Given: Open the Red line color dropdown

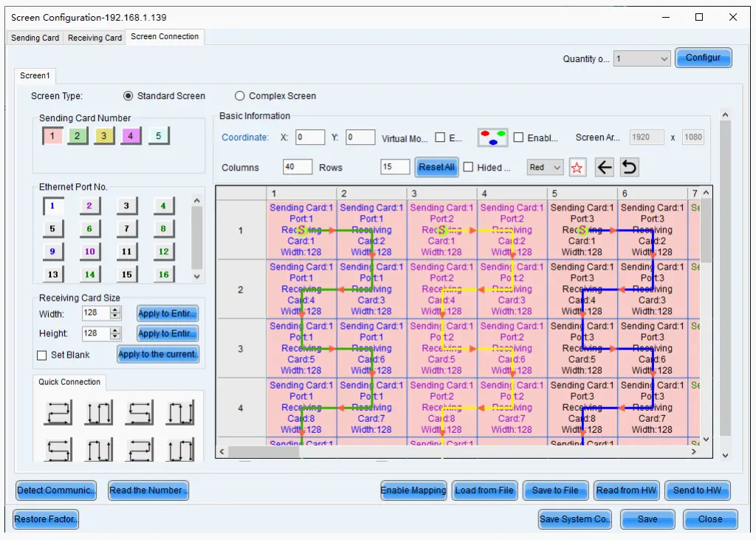Looking at the screenshot, I should click(546, 168).
